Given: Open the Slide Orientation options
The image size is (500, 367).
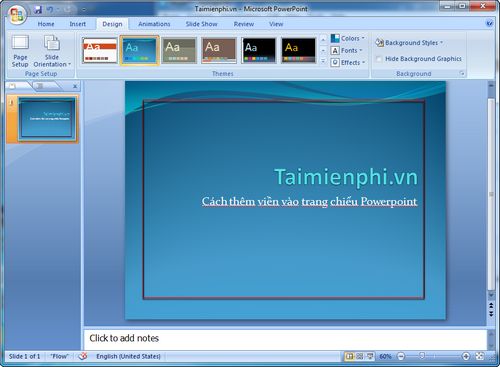Looking at the screenshot, I should coord(52,51).
